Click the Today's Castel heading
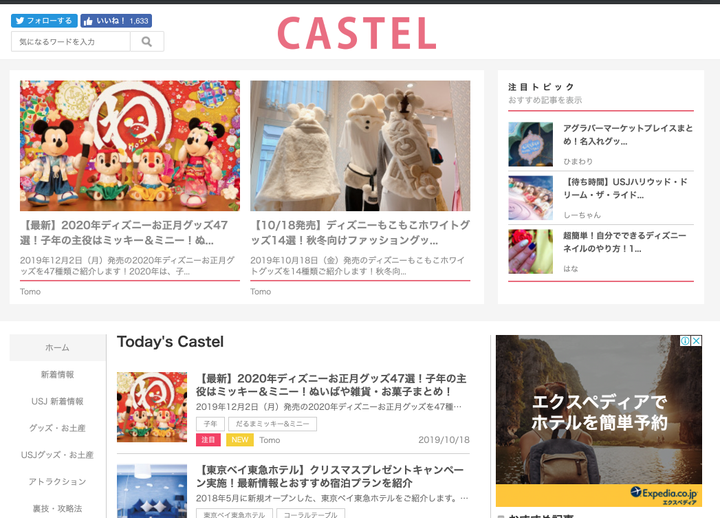The height and width of the screenshot is (518, 720). coord(170,342)
